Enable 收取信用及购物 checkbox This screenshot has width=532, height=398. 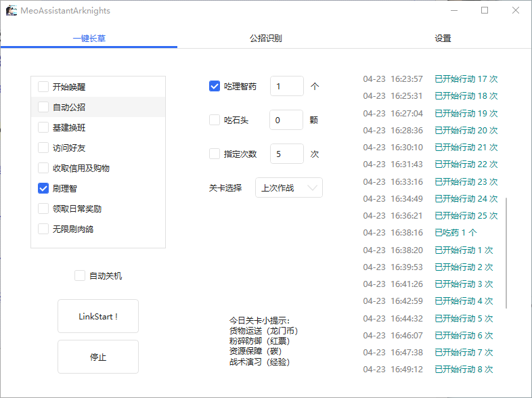click(43, 169)
